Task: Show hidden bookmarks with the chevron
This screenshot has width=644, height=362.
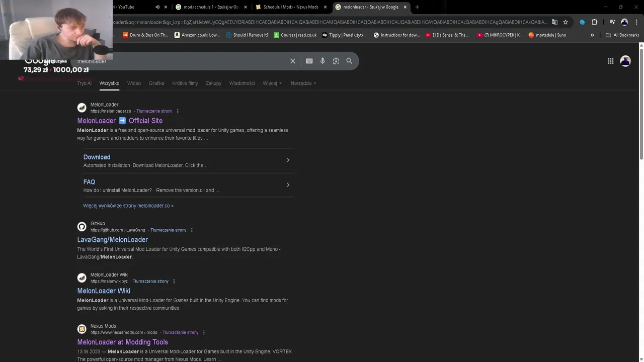Action: pyautogui.click(x=592, y=35)
